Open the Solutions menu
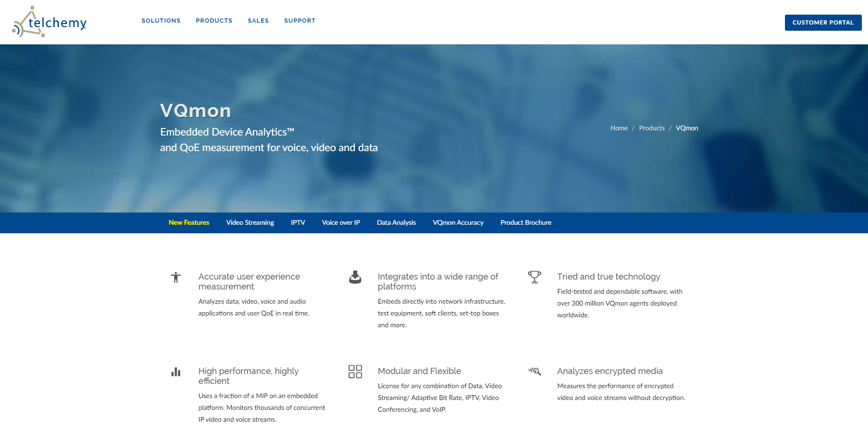The width and height of the screenshot is (868, 434). [161, 21]
